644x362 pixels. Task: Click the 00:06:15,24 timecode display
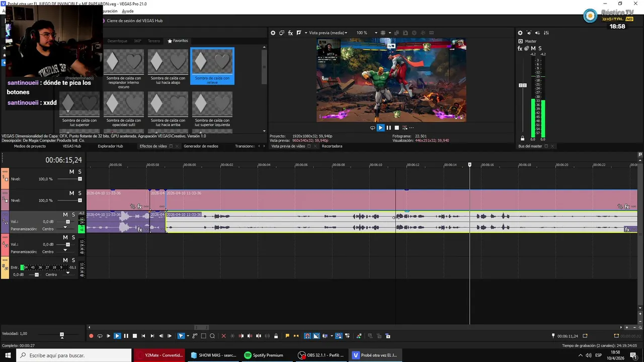[63, 160]
